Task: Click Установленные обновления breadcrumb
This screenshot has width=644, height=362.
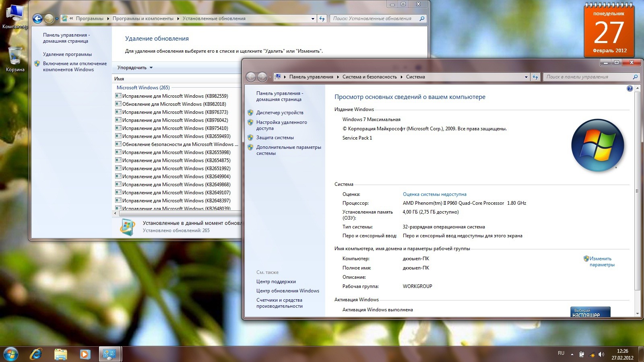Action: pos(214,19)
